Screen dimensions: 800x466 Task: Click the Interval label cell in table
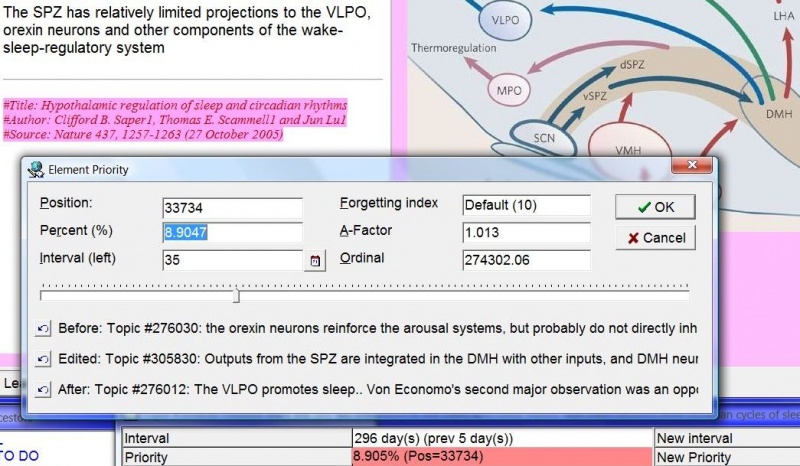coord(237,438)
